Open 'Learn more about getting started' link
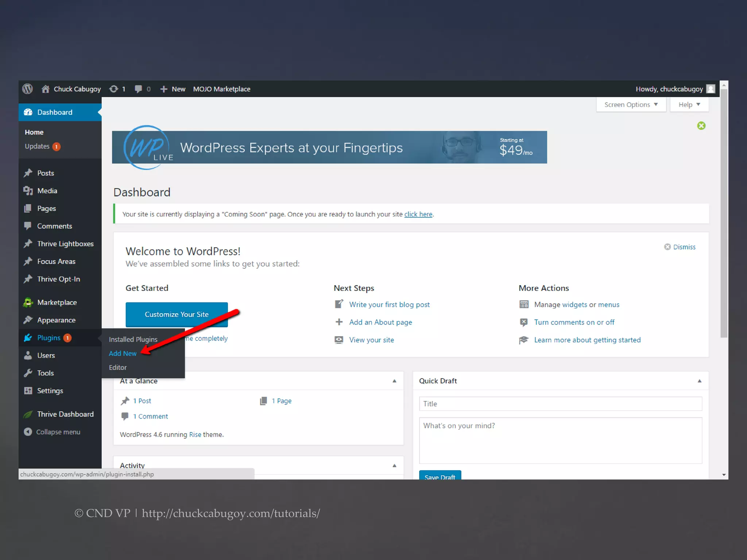 [587, 340]
